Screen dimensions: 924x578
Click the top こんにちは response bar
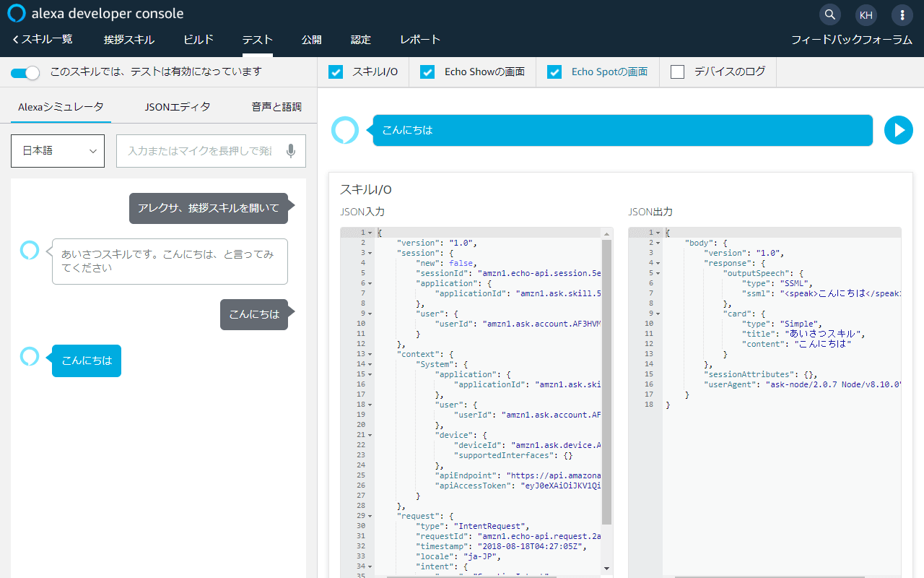coord(622,130)
